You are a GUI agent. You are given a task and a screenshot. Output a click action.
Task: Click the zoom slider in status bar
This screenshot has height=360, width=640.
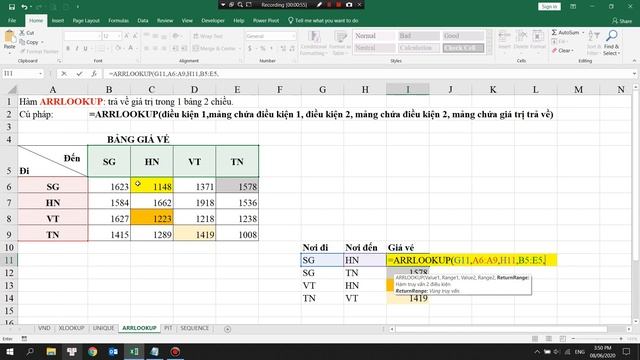coord(597,339)
